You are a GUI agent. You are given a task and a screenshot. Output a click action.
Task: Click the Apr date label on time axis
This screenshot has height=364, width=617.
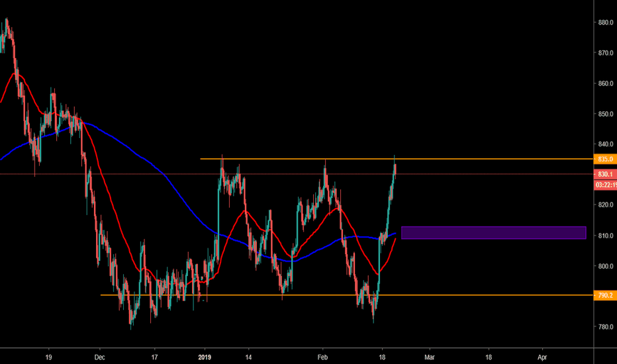point(542,357)
